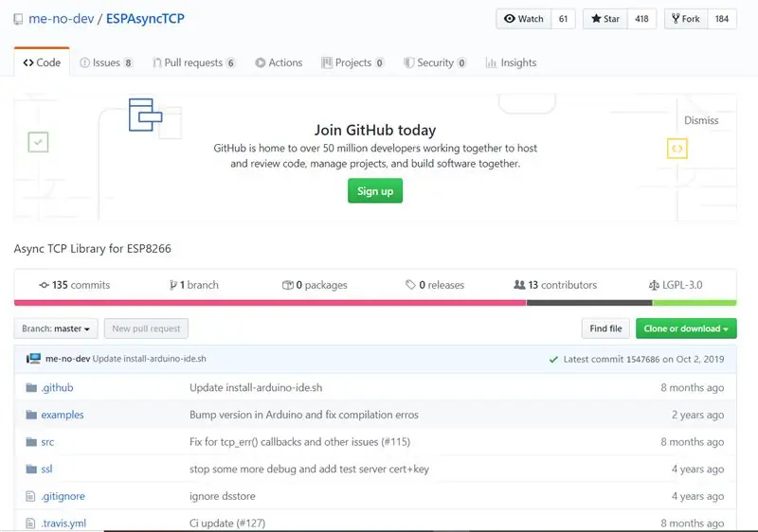Open the LGPL-3.0 license link

(676, 285)
